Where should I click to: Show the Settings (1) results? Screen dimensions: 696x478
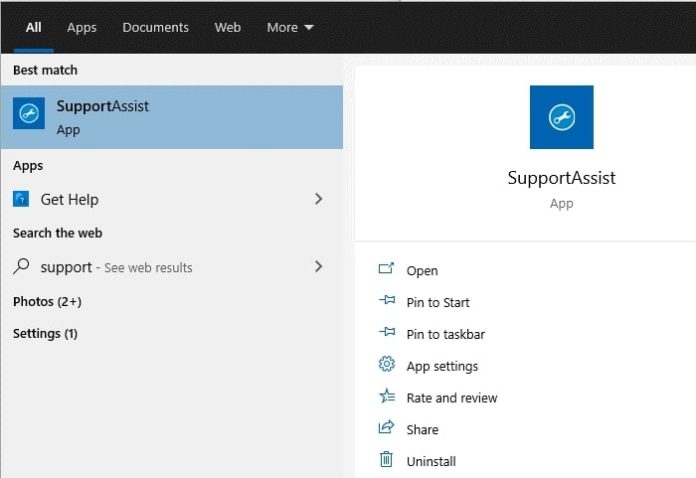45,333
